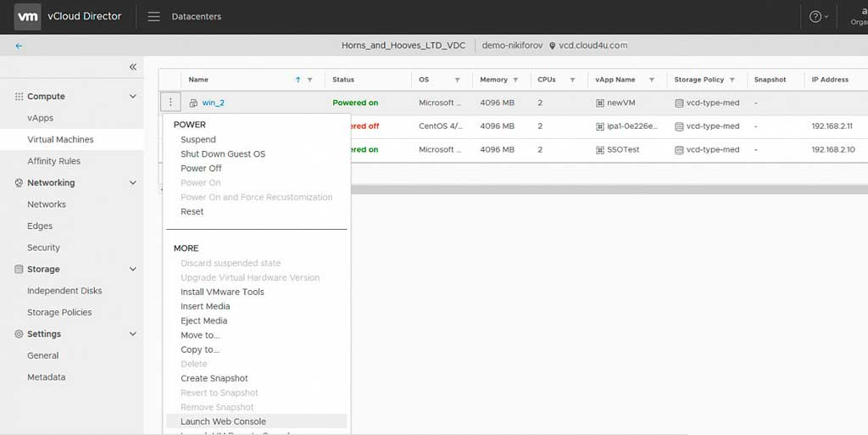The height and width of the screenshot is (435, 868).
Task: Click the VMware vm logo
Action: (27, 17)
